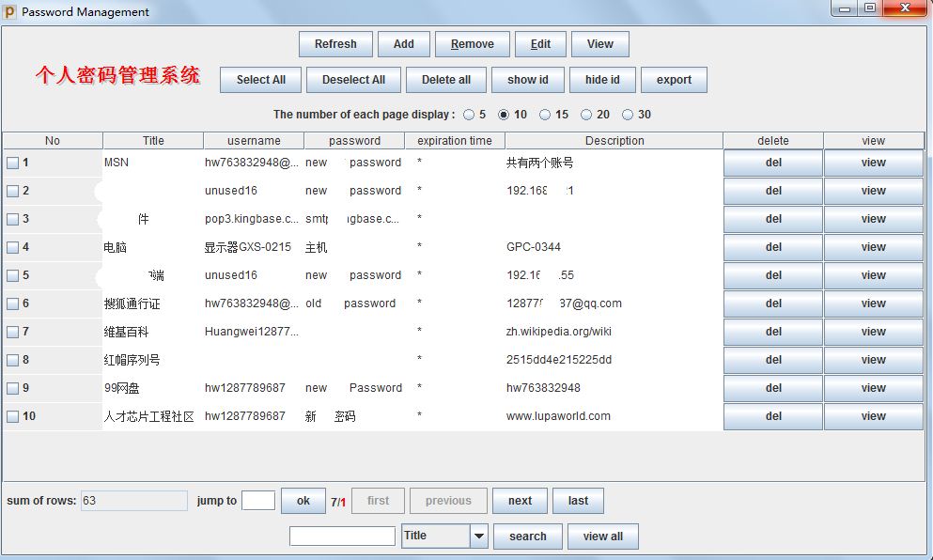Click the Title column header

click(153, 140)
